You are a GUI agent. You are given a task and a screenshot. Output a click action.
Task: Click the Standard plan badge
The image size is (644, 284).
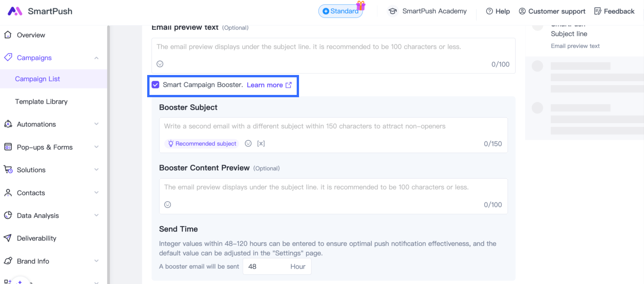pos(340,11)
